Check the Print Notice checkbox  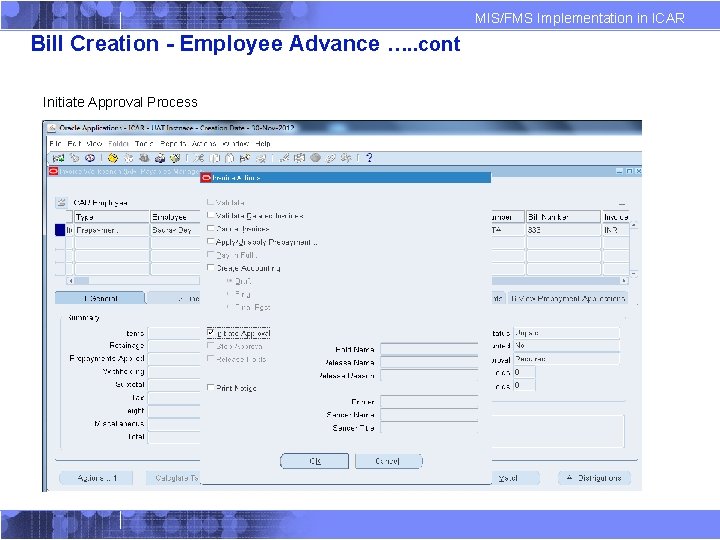210,388
